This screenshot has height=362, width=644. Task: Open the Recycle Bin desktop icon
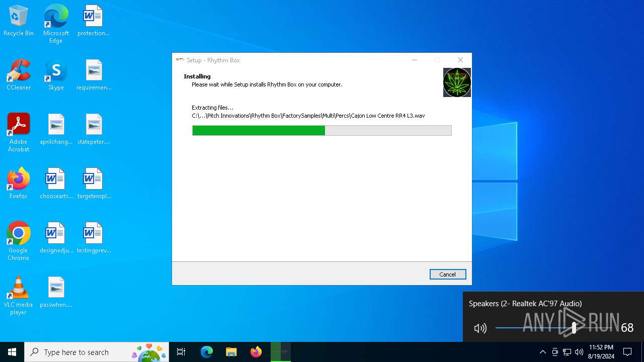pos(19,21)
